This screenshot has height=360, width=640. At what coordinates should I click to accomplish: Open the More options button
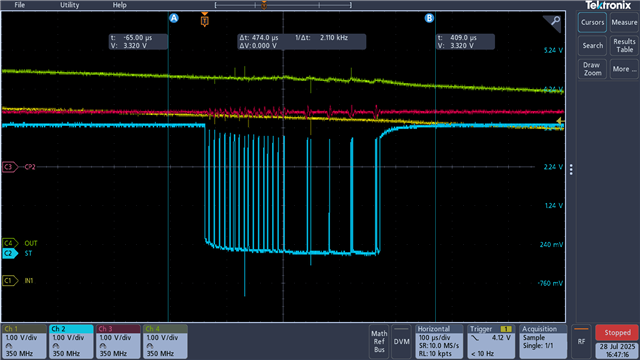[x=624, y=69]
